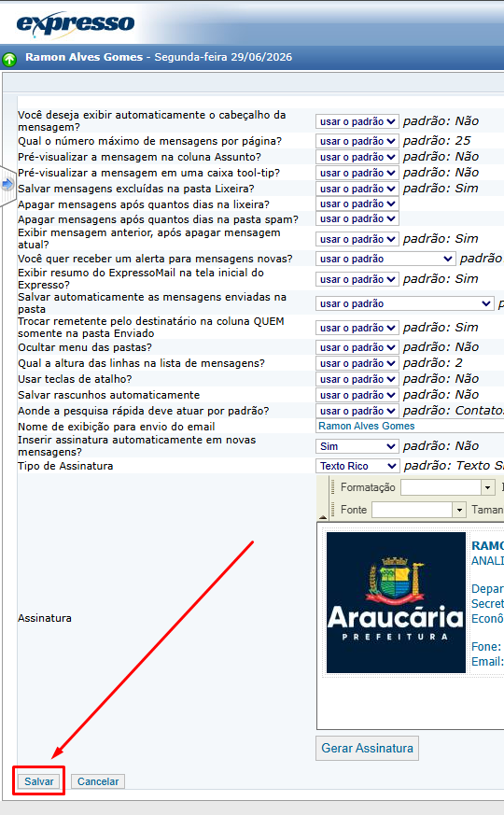Viewport: 504px width, 815px height.
Task: Open the Fonte dropdown arrow
Action: pos(459,510)
